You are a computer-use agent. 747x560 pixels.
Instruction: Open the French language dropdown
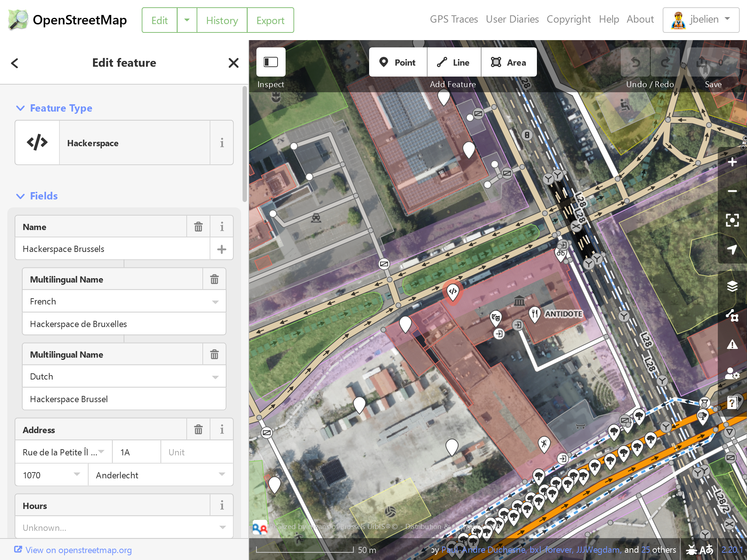coord(215,302)
